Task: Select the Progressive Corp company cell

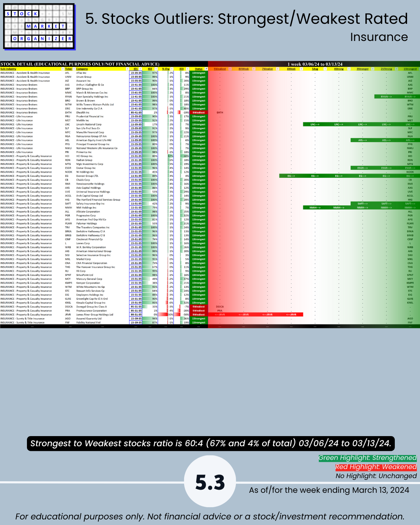Action: tap(86, 215)
